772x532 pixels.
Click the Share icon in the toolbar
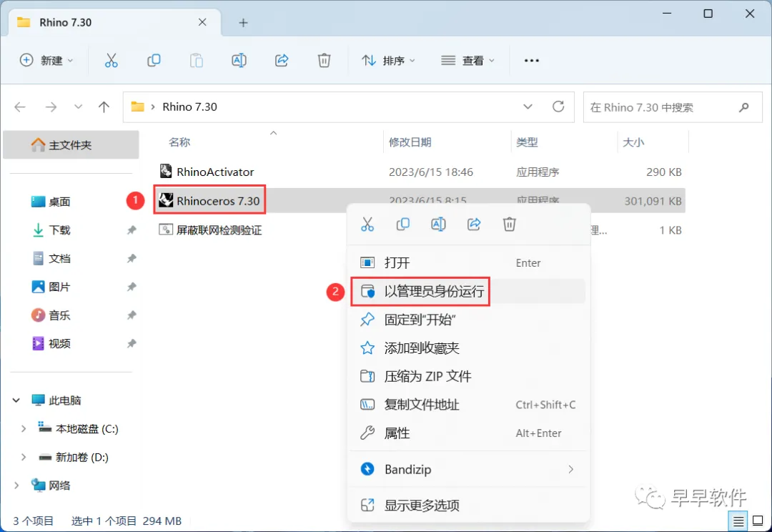[282, 61]
